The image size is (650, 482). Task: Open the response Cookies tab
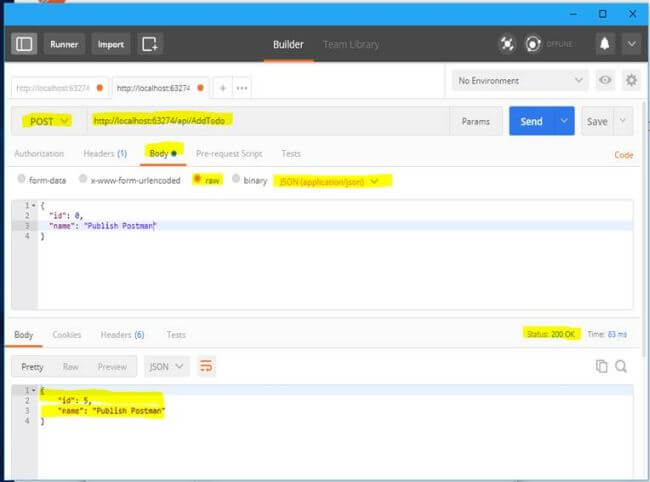(x=67, y=334)
